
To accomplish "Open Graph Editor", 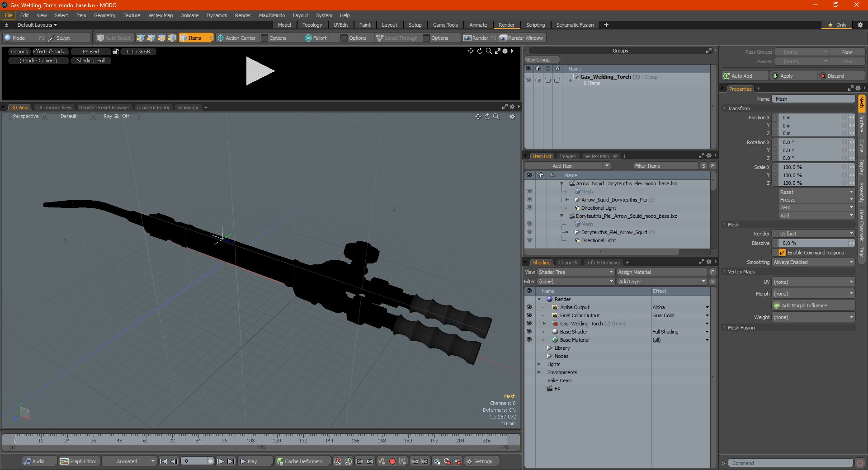I will (x=79, y=461).
